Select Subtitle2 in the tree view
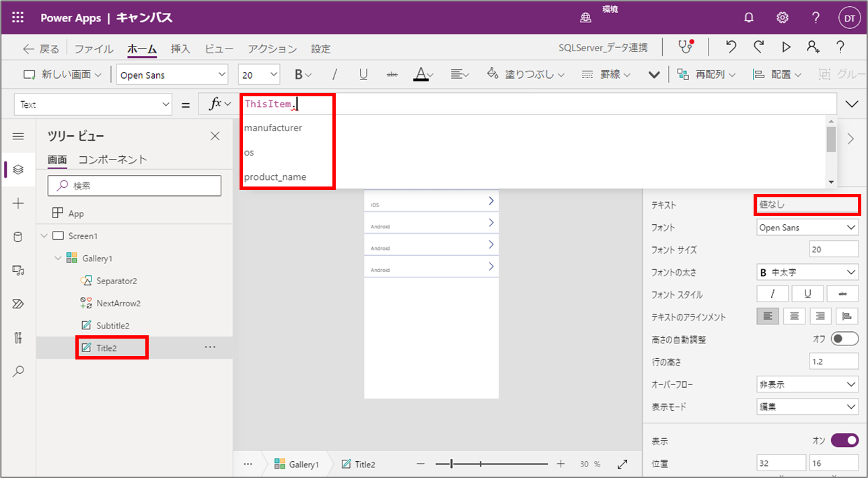Viewport: 868px width, 478px height. coord(112,325)
